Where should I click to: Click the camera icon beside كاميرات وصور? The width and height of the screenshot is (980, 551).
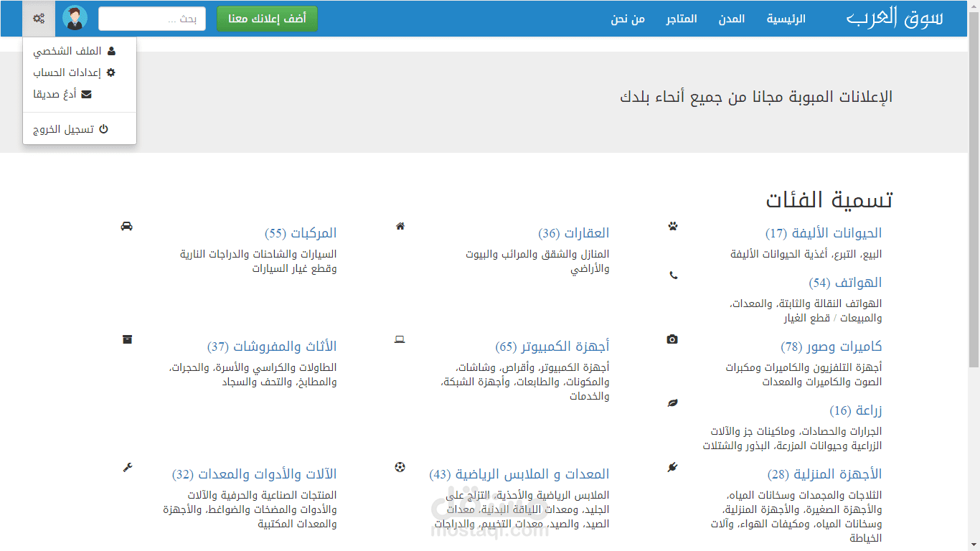(672, 339)
